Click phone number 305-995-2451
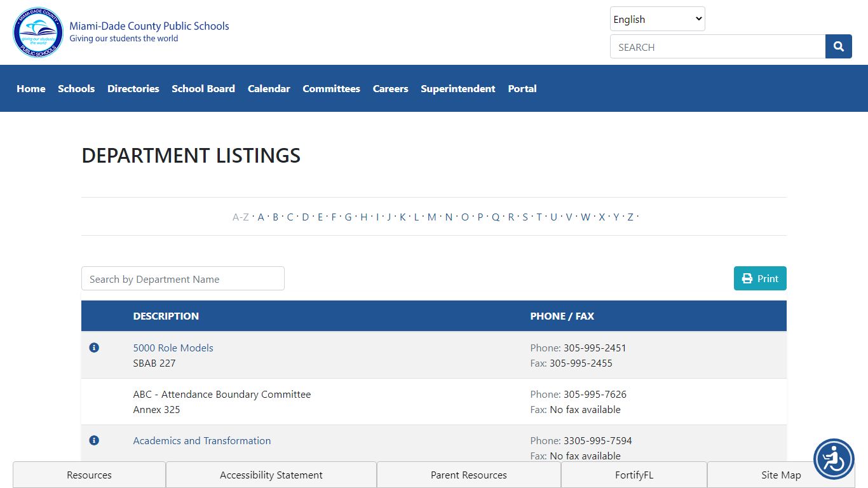868x488 pixels. point(595,348)
